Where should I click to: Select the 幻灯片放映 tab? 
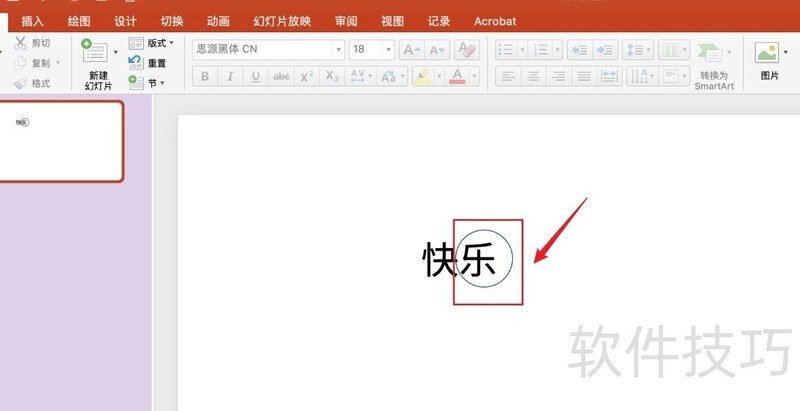[282, 21]
